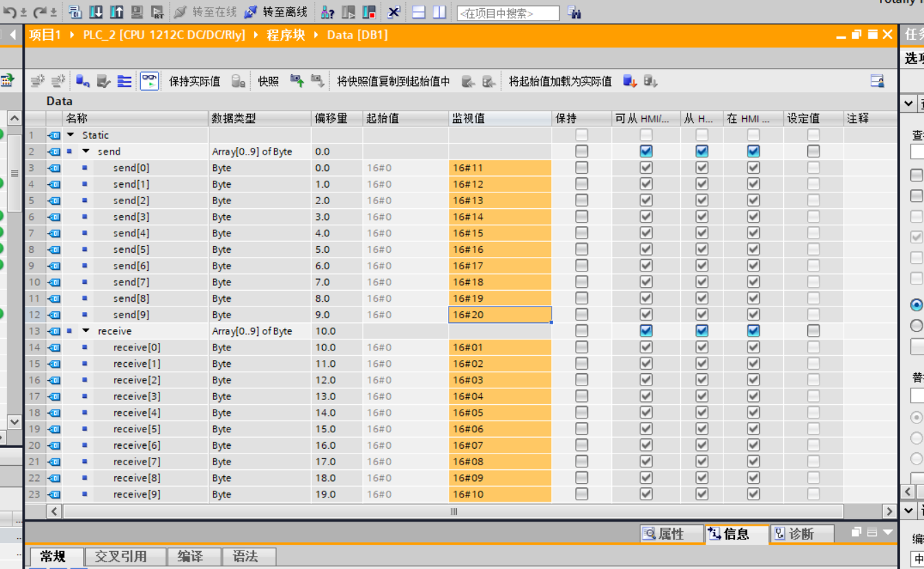Toggle HMI accessible checkbox for send array

coord(646,151)
